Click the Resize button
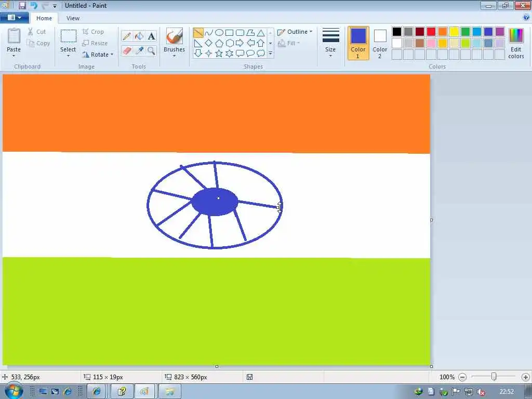532x399 pixels. tap(95, 43)
